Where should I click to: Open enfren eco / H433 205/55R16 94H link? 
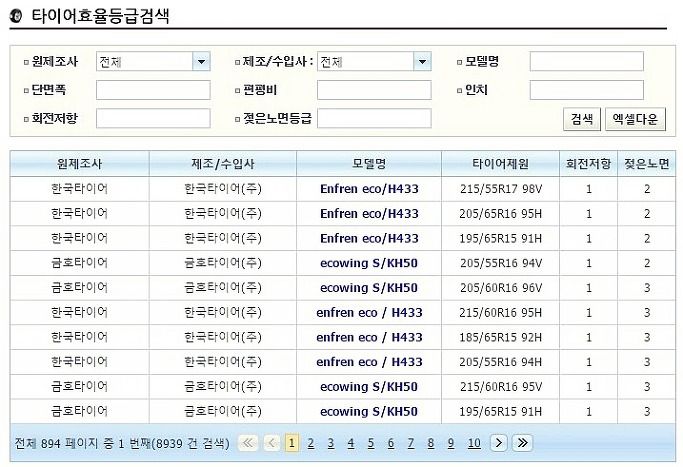point(369,362)
